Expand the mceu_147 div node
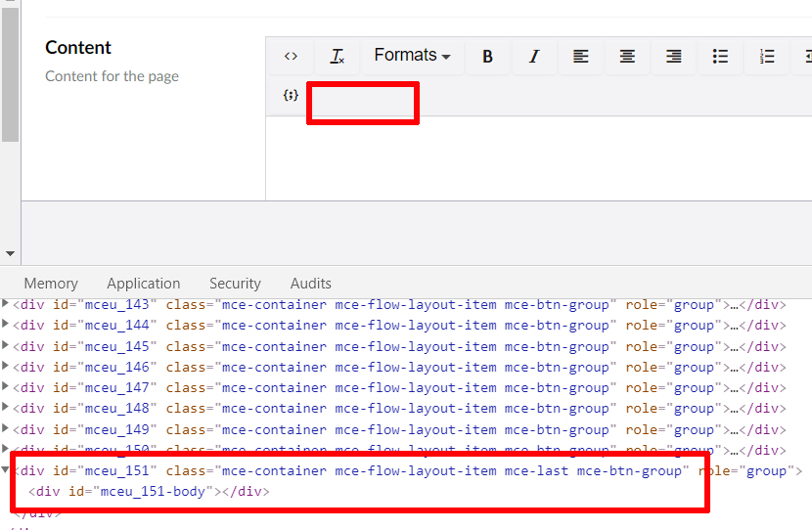The height and width of the screenshot is (530, 812). [5, 386]
